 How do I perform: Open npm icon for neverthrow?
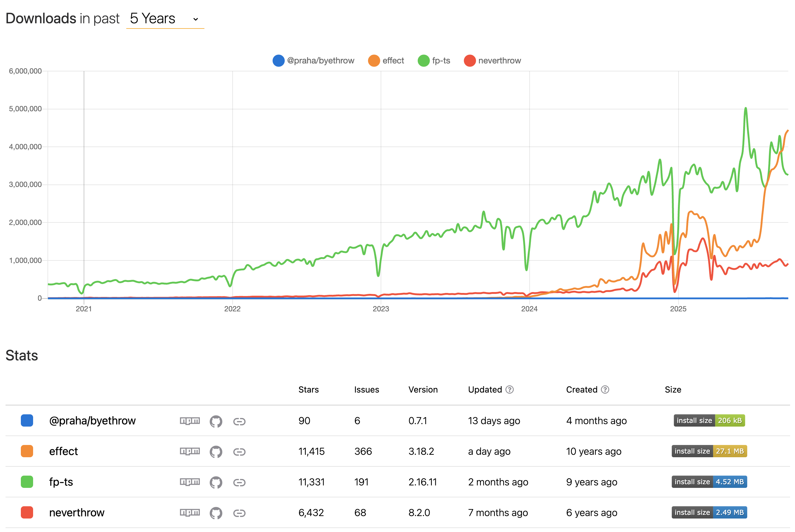coord(190,513)
